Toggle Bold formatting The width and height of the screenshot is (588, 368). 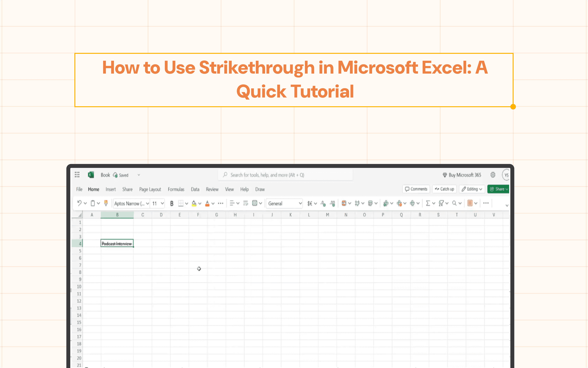pyautogui.click(x=172, y=203)
